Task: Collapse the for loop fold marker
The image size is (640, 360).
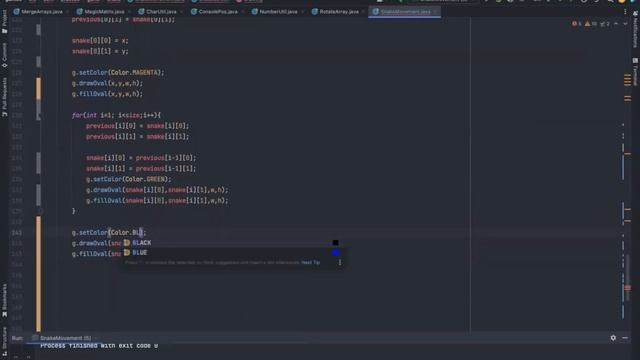Action: [39, 116]
